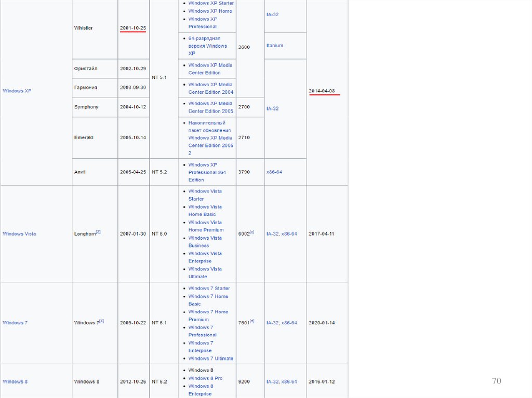This screenshot has height=398, width=532.
Task: Open Windows 7 Home Premium link
Action: click(x=208, y=315)
